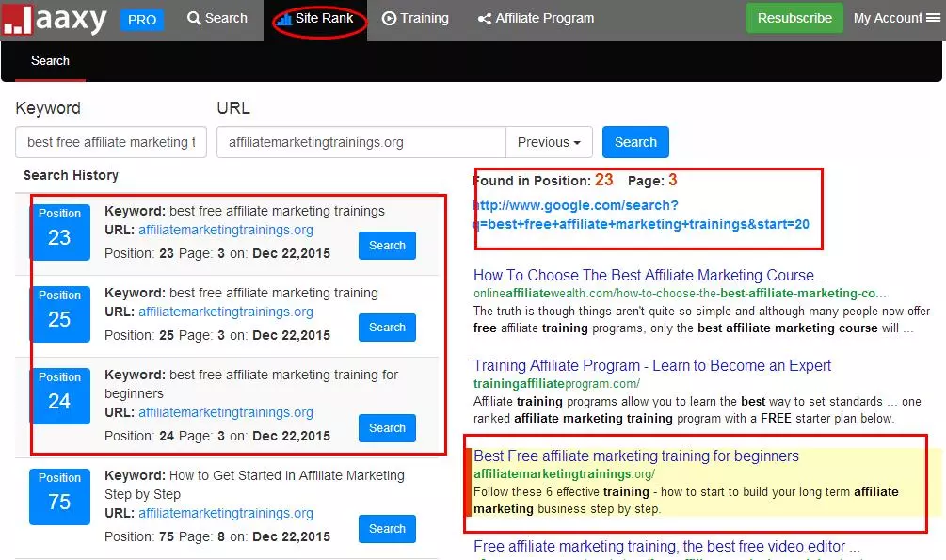Click 'Position: 75 Page: 8 on: Dec 22,2015' text

pos(217,537)
